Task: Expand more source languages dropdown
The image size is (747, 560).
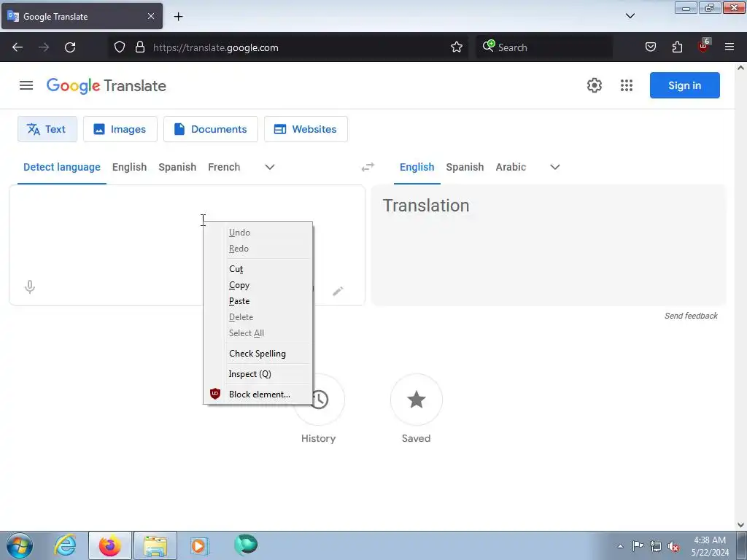Action: 270,167
